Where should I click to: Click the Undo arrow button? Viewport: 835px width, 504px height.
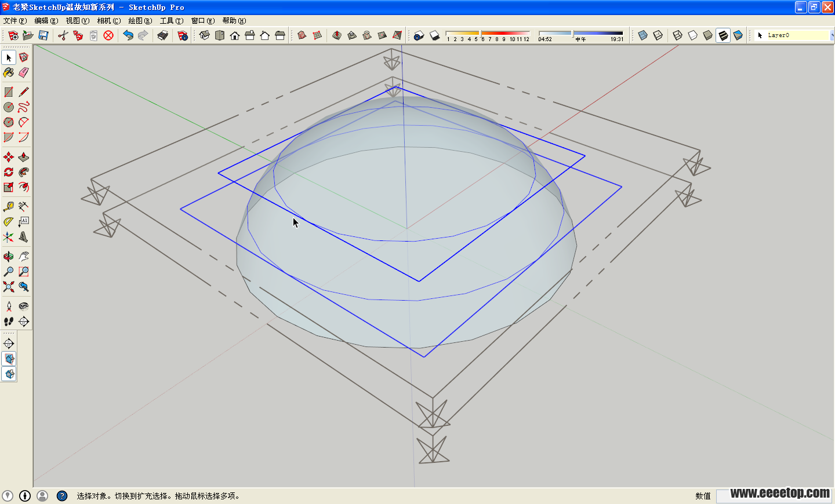pos(128,35)
